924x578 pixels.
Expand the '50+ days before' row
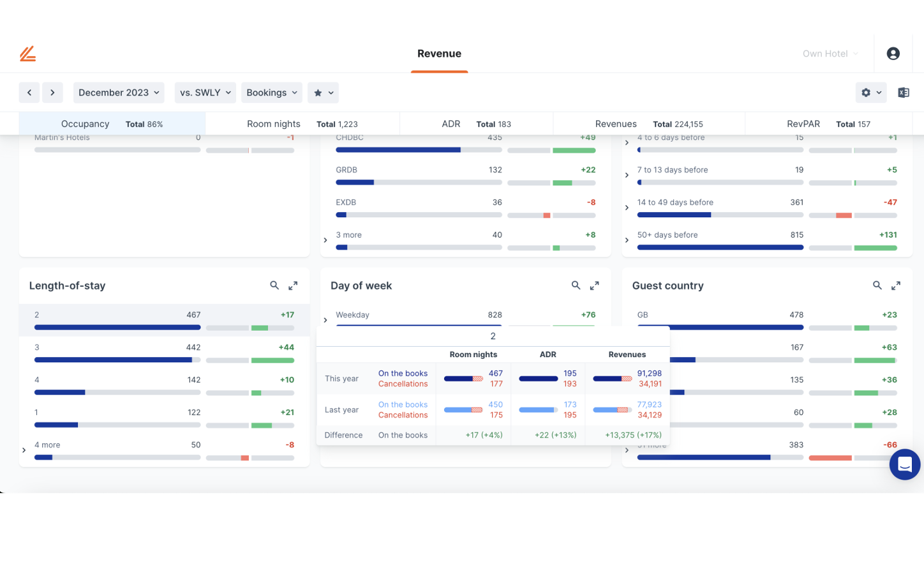pos(627,240)
